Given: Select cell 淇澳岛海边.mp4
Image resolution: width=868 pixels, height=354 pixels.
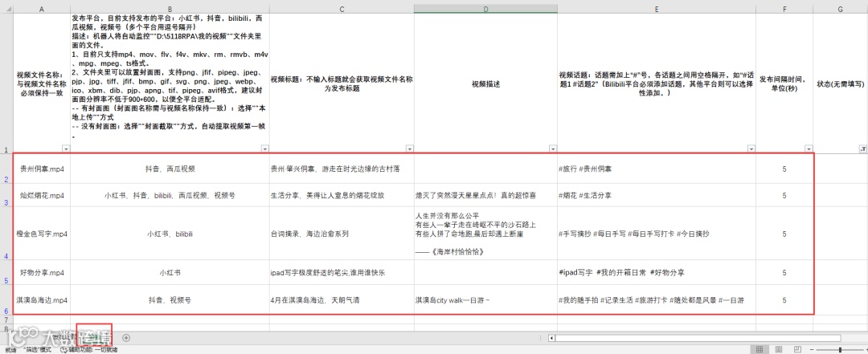Looking at the screenshot, I should (42, 299).
